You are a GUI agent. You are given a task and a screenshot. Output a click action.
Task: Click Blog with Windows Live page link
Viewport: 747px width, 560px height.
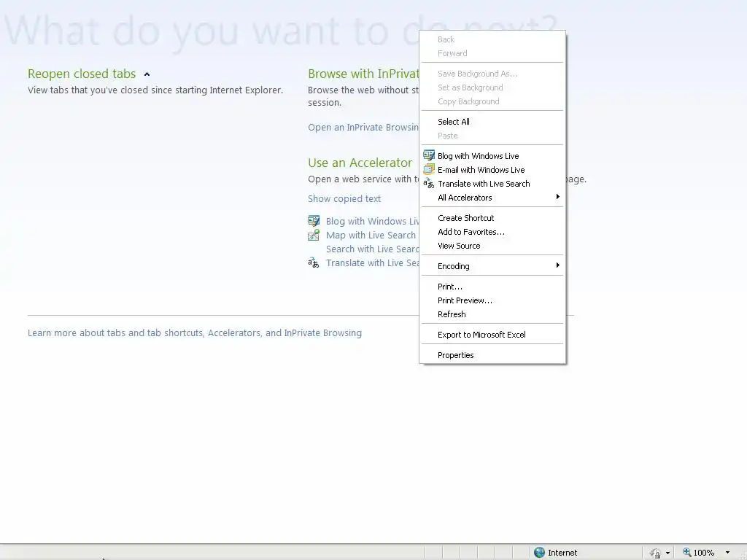coord(373,222)
